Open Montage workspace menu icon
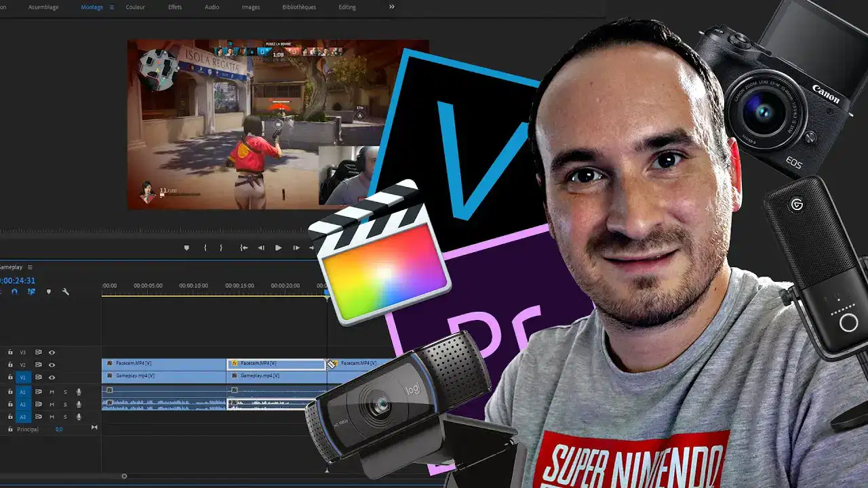The width and height of the screenshot is (868, 488). [x=112, y=7]
